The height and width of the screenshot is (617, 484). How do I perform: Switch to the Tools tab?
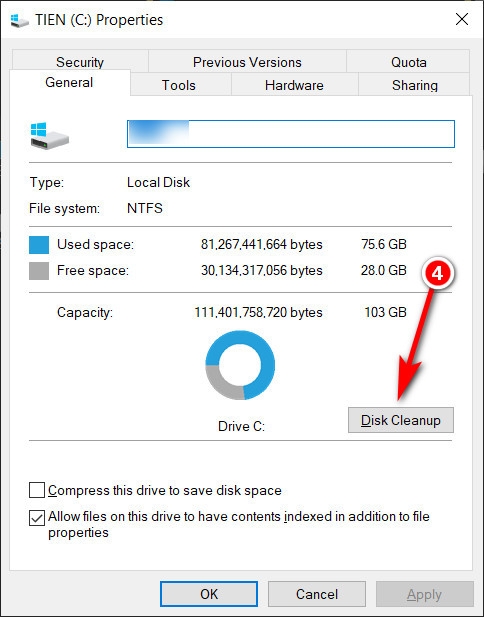(x=179, y=85)
